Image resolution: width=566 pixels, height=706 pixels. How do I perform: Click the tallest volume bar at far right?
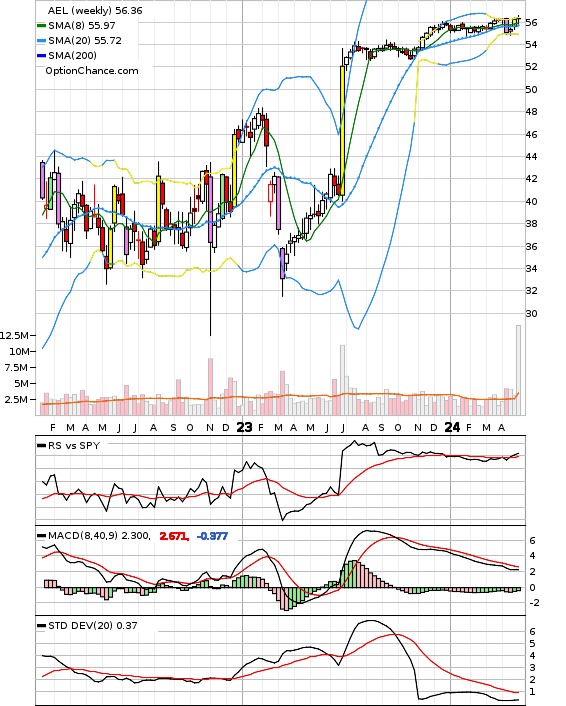pos(518,370)
